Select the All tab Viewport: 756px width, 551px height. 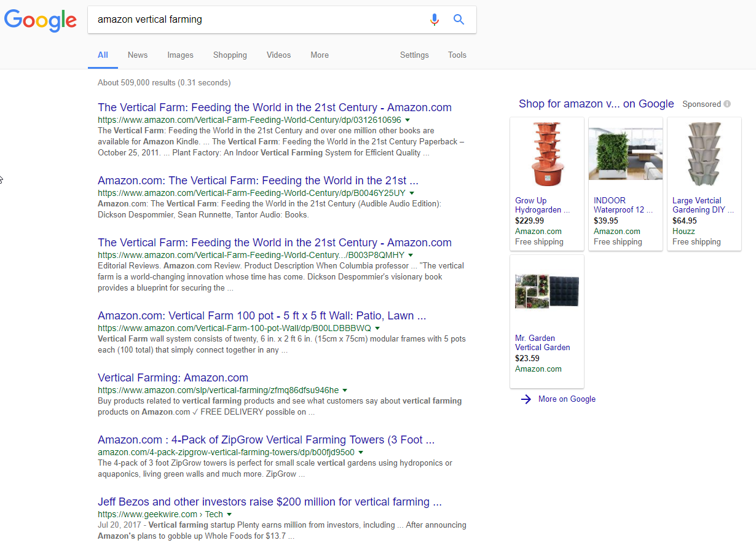pyautogui.click(x=103, y=55)
